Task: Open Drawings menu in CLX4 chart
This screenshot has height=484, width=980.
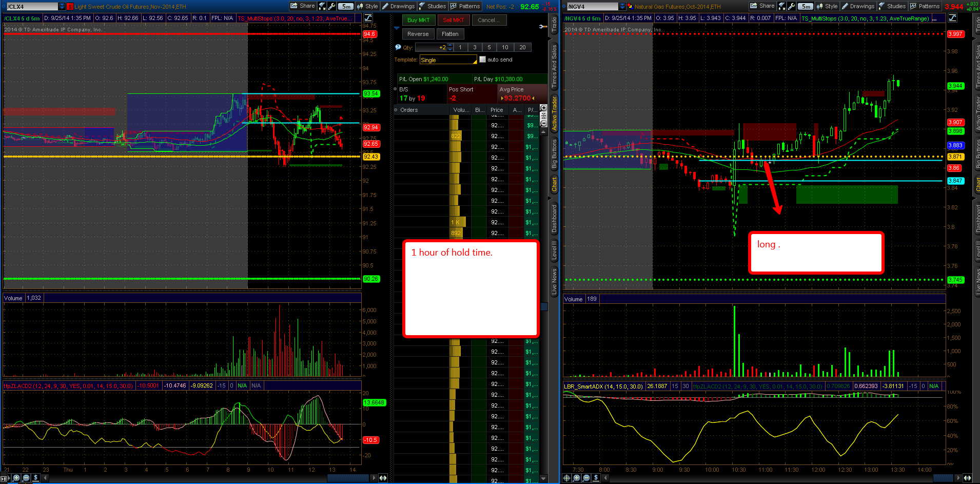Action: 398,6
